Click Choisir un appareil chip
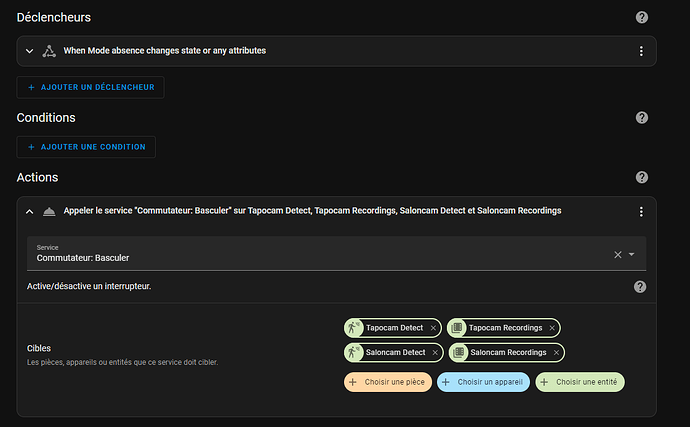Image resolution: width=690 pixels, height=427 pixels. click(482, 382)
